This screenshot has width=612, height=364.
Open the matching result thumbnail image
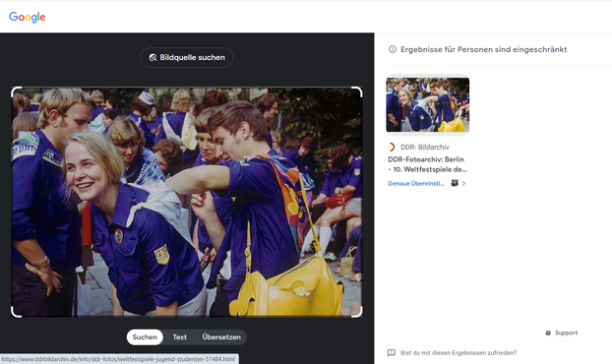click(x=428, y=104)
